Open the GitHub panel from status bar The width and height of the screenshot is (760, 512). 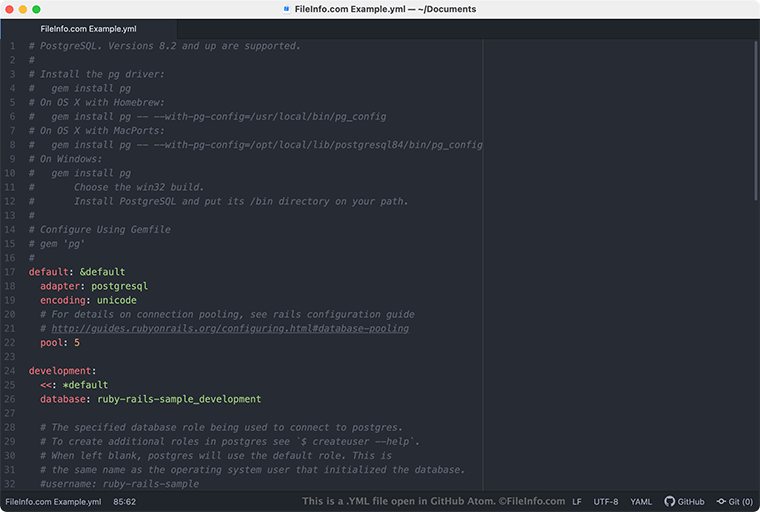click(684, 501)
